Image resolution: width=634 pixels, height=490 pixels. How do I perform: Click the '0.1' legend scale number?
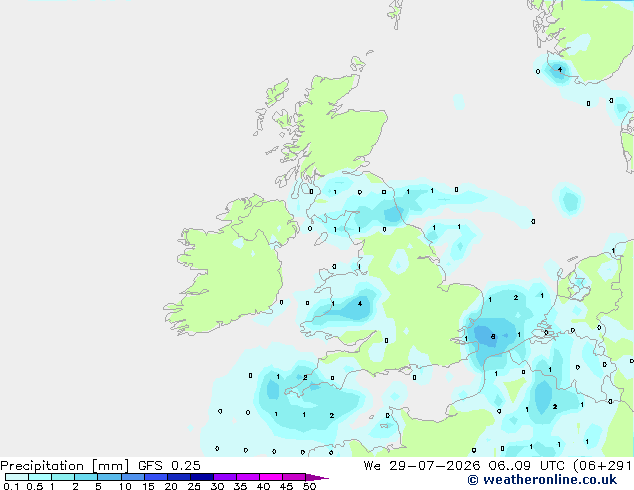[x=11, y=486]
